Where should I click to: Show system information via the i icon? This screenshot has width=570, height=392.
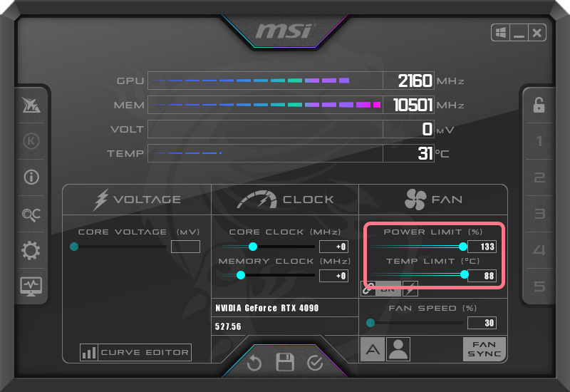click(x=31, y=177)
